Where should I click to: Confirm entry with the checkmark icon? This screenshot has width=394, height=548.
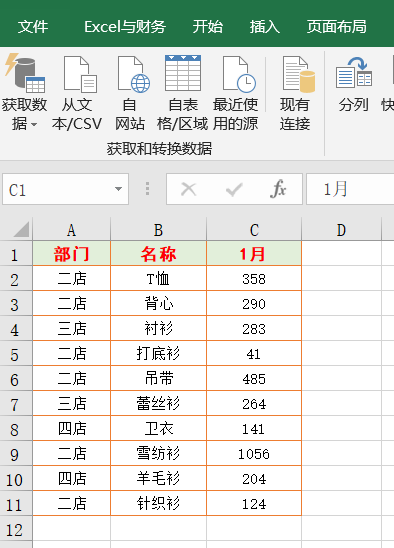pos(234,189)
